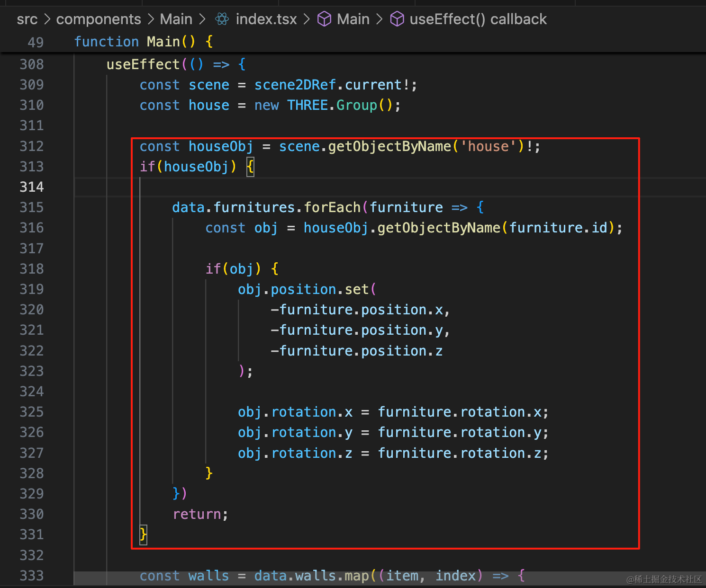
Task: Click 'furniture.rotation.y' on line 326
Action: click(x=460, y=432)
